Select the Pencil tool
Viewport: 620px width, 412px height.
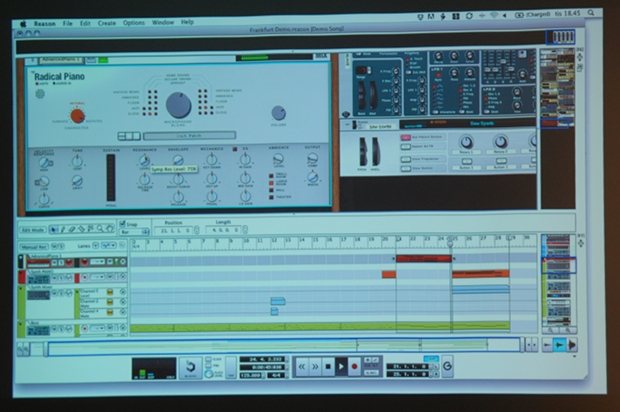click(63, 229)
